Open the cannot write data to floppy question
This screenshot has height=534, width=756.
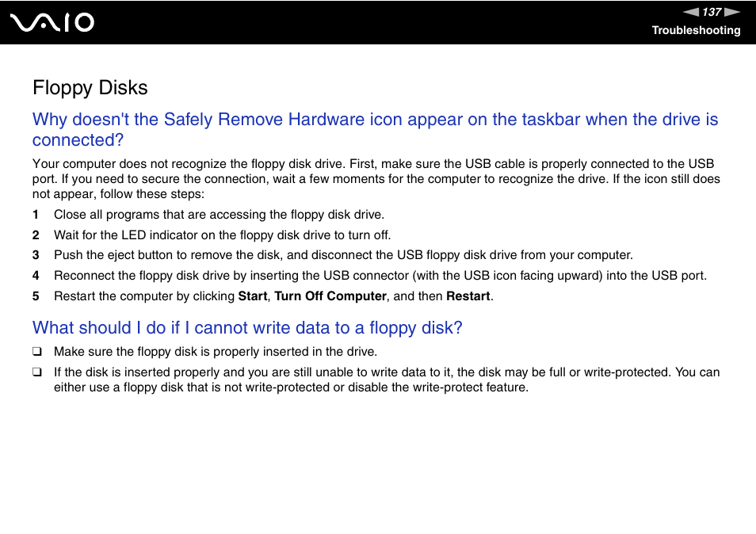click(247, 328)
